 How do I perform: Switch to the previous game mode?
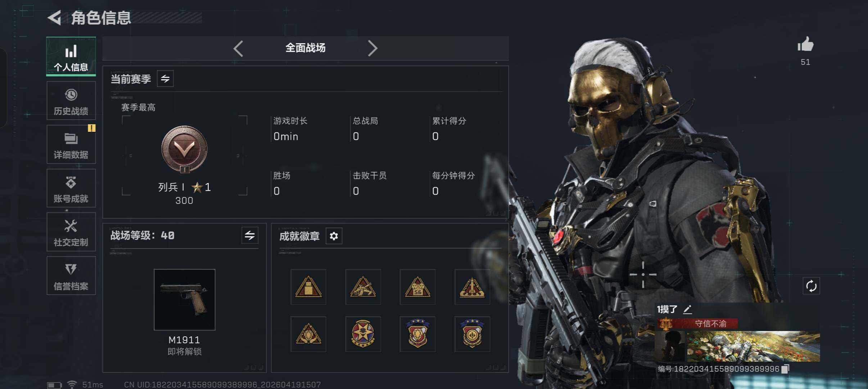click(x=238, y=48)
